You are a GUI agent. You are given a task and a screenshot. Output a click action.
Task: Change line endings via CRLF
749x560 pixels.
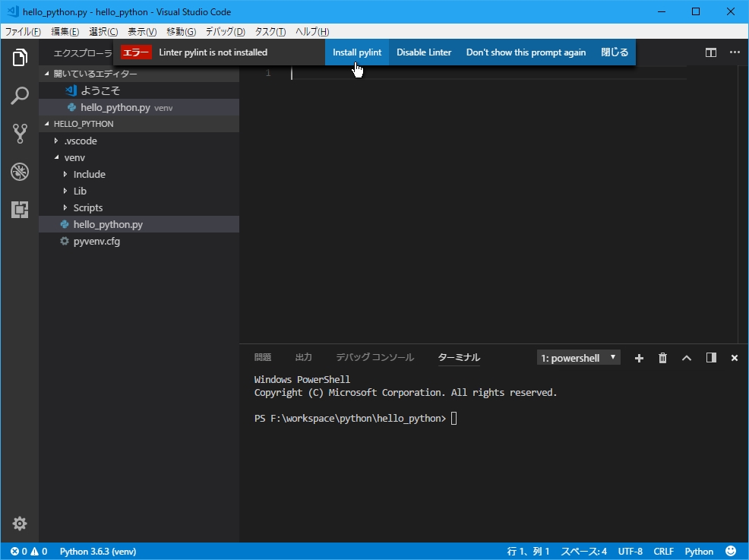pos(663,552)
